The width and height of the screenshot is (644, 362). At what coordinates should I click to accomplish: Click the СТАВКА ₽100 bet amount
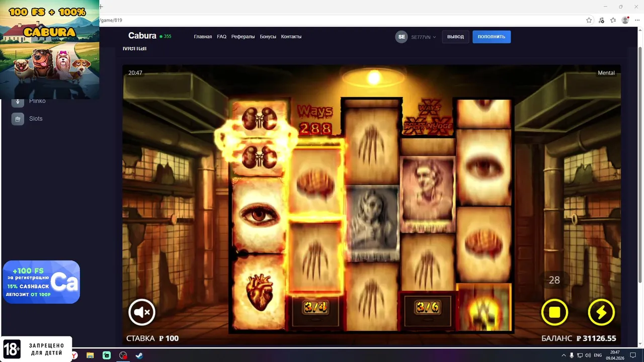152,338
